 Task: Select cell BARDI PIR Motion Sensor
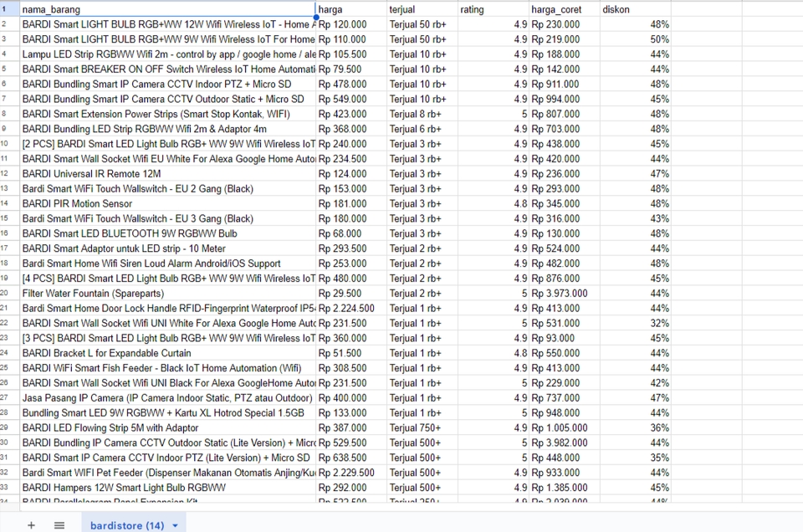168,204
